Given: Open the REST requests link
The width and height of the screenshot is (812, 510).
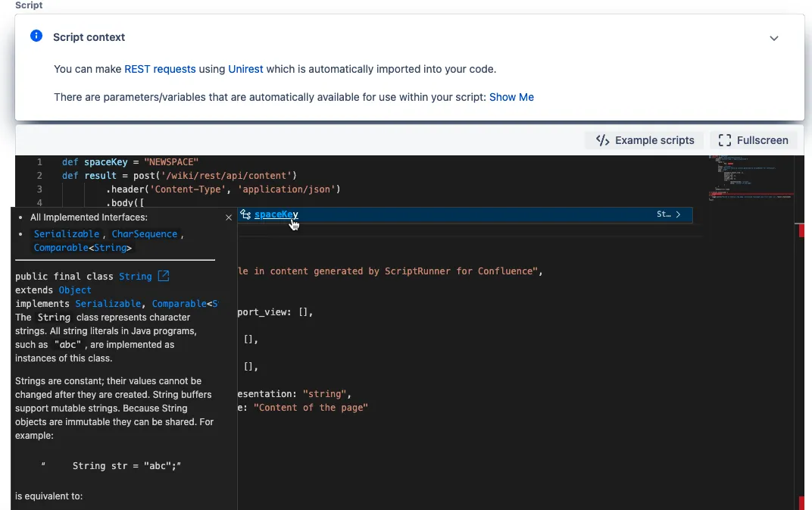Looking at the screenshot, I should 160,69.
